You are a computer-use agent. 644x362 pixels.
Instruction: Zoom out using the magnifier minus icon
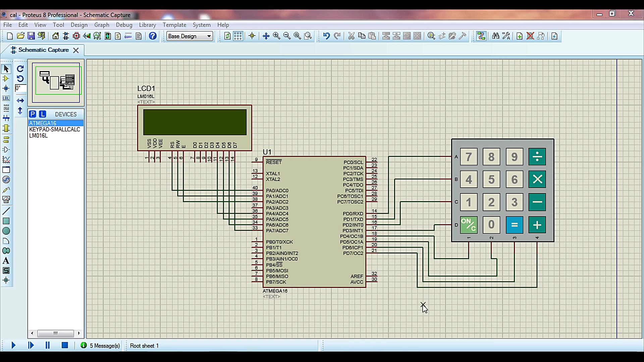click(x=287, y=36)
